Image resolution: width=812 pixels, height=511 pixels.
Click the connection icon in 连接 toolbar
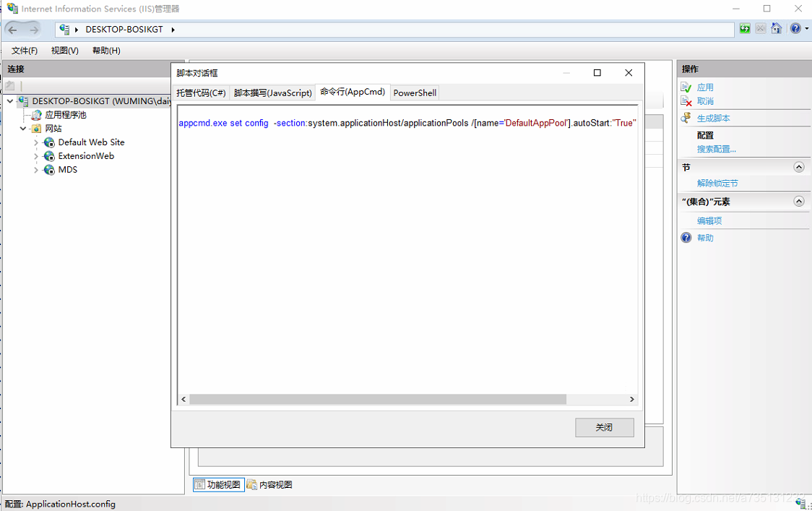point(10,86)
